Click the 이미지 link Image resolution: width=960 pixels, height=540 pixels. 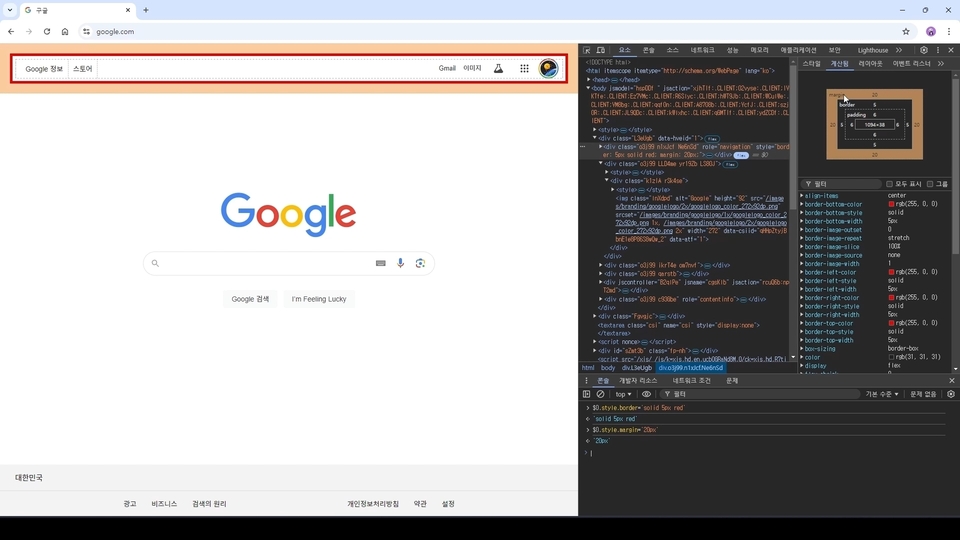(472, 69)
